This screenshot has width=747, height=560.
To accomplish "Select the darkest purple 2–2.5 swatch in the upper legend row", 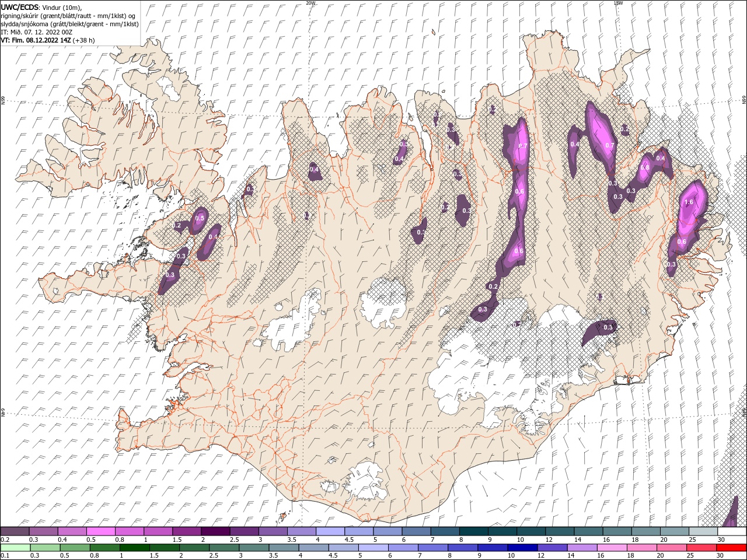I will [215, 531].
